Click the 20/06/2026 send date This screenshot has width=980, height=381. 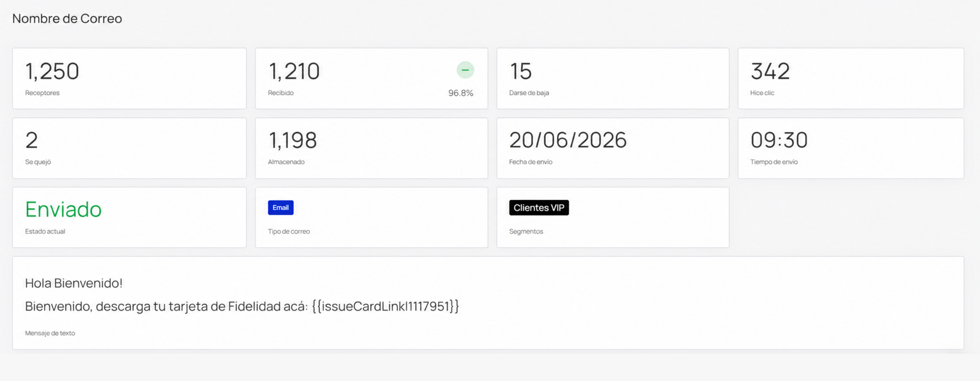(568, 140)
